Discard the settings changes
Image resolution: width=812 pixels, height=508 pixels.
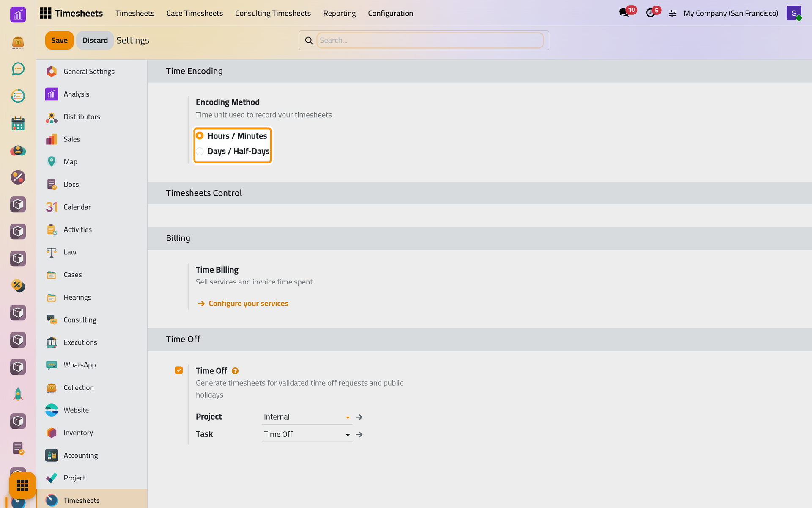(95, 40)
